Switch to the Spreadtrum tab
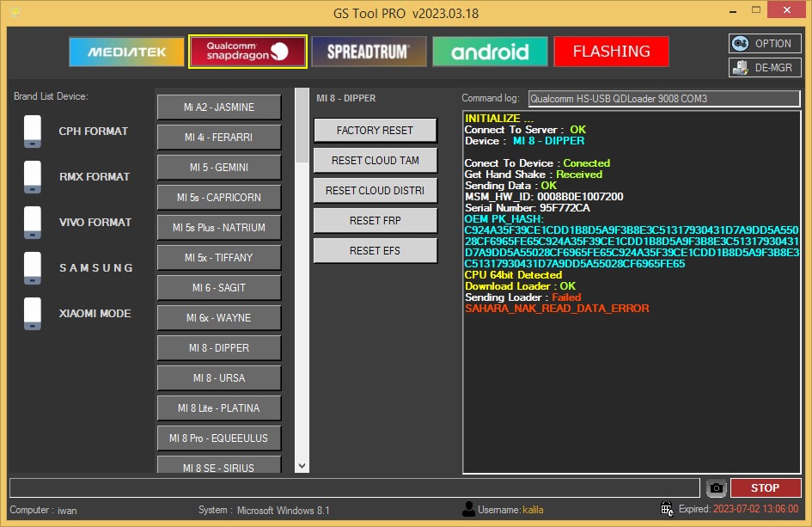The height and width of the screenshot is (527, 812). 369,52
